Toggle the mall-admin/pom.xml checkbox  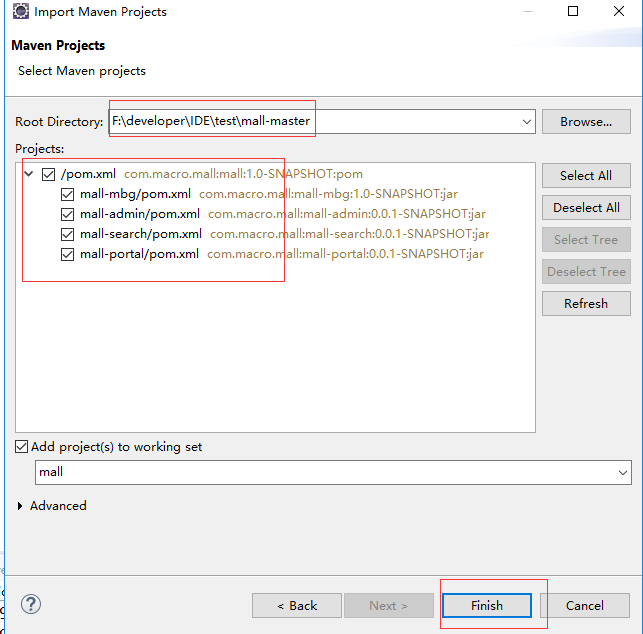[67, 214]
